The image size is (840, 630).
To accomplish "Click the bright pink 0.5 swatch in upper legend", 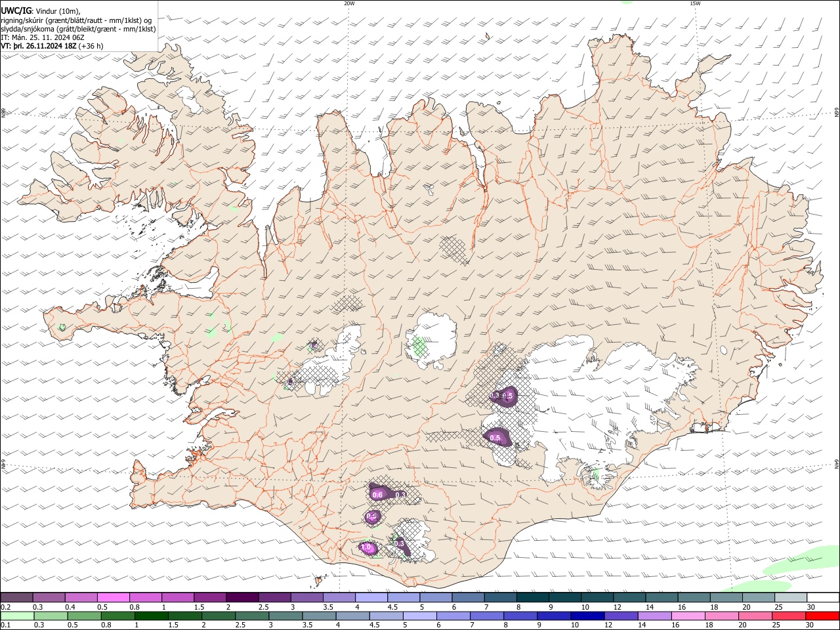I will click(113, 597).
